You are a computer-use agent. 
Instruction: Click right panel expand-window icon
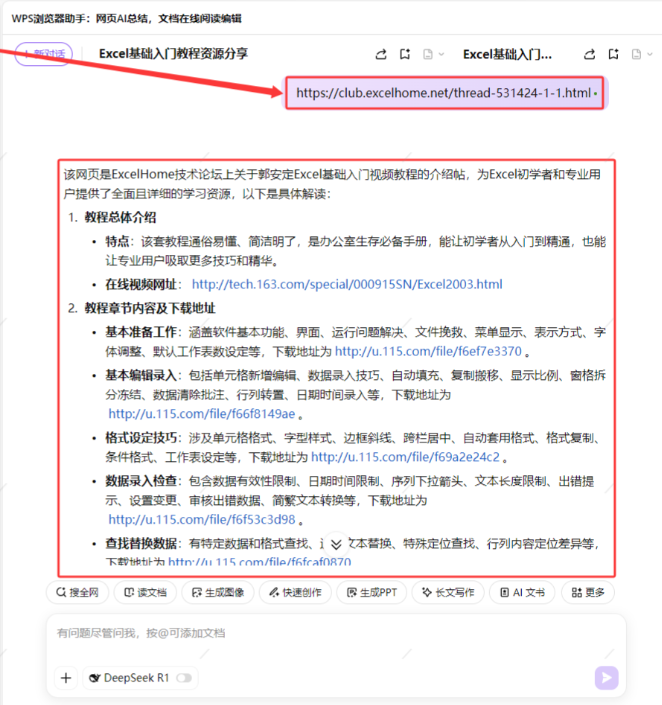(613, 54)
